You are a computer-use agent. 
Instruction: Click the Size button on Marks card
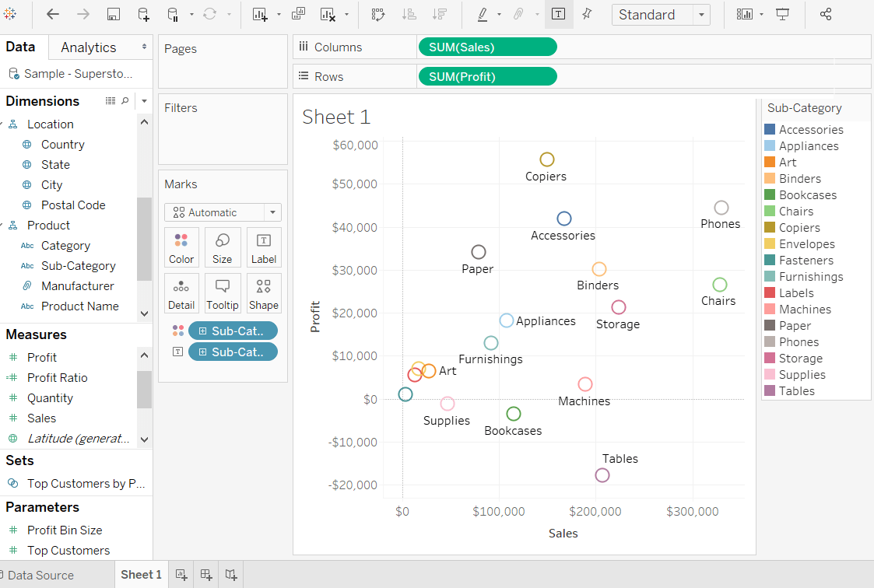click(222, 248)
